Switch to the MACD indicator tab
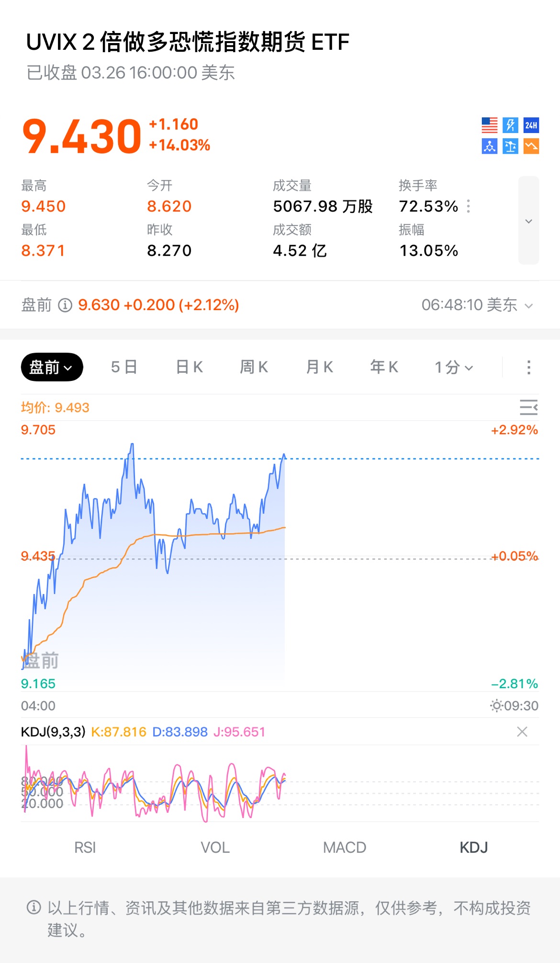 pos(345,848)
